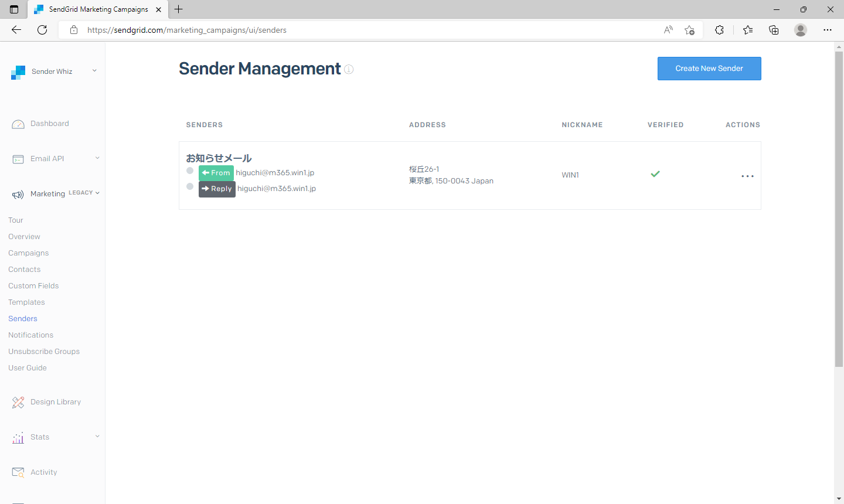Open Custom Fields
Image resolution: width=844 pixels, height=504 pixels.
[33, 286]
